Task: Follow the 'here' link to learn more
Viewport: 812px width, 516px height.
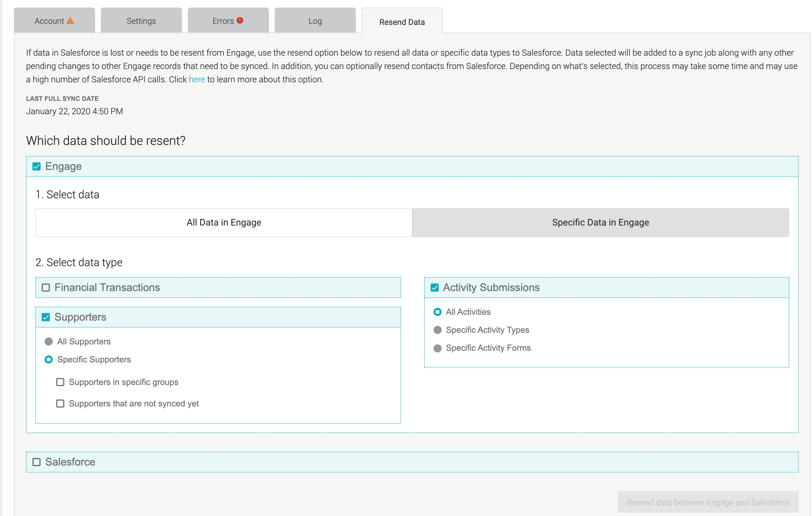Action: click(197, 80)
